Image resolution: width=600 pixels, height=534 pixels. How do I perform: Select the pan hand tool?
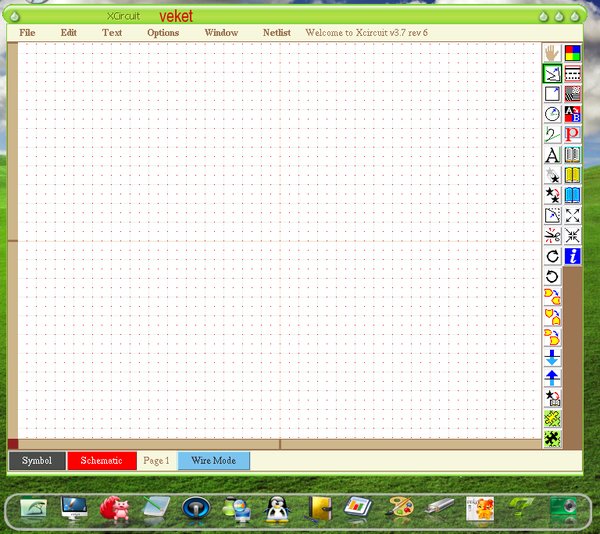(552, 53)
